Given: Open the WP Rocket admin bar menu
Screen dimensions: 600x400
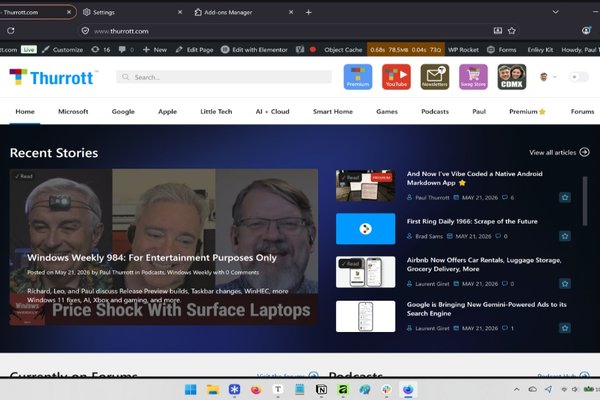Looking at the screenshot, I should pyautogui.click(x=463, y=49).
